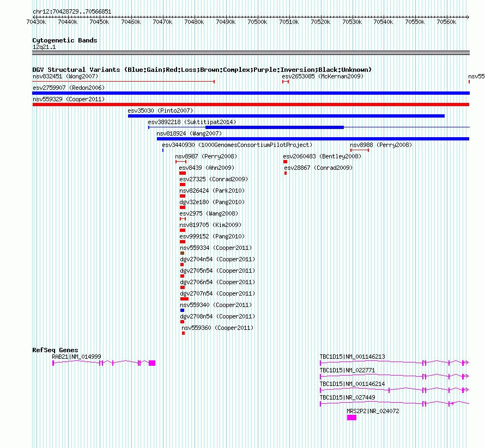
Task: Click the esv2653085 (McKernan2009) label
Action: (x=323, y=76)
